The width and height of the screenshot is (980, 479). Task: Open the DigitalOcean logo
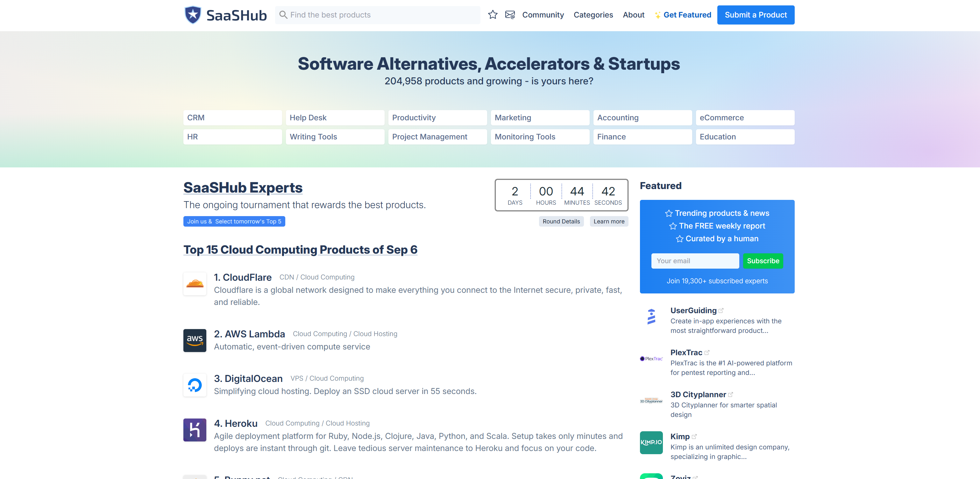click(x=195, y=385)
